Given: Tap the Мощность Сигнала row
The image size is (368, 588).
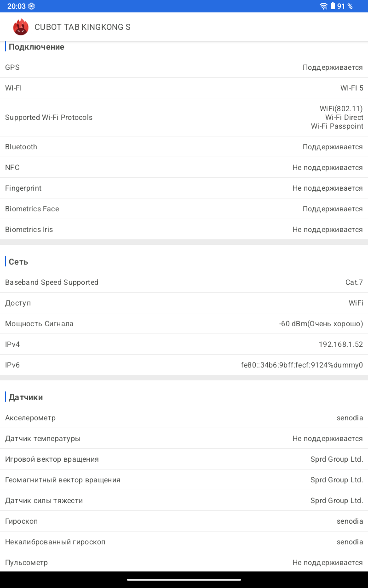Looking at the screenshot, I should click(x=184, y=324).
